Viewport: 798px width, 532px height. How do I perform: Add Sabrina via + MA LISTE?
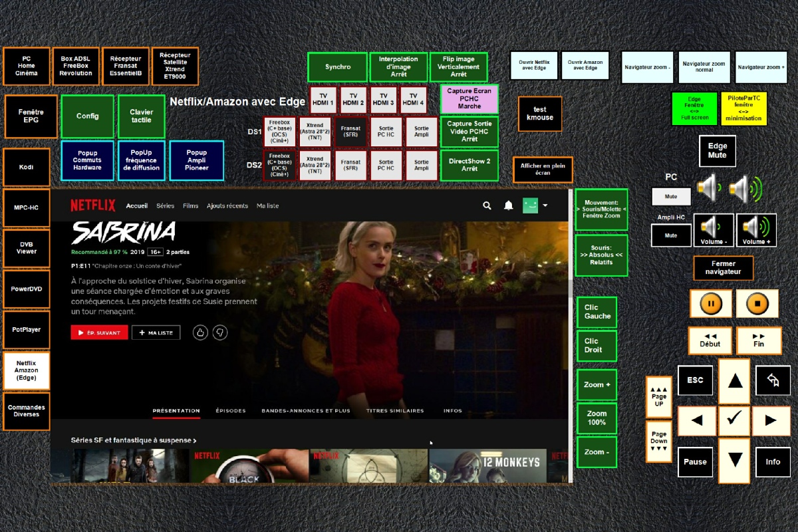point(156,332)
